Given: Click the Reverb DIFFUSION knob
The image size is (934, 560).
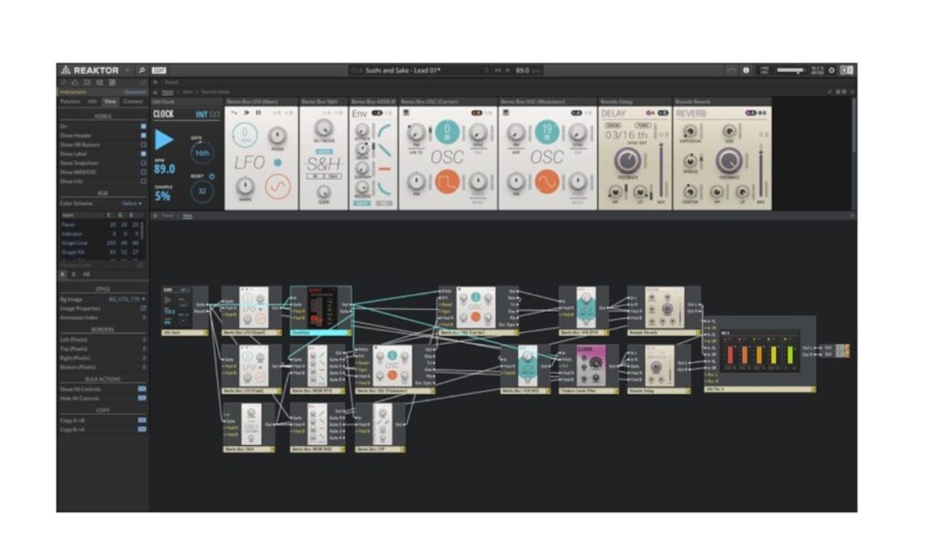Looking at the screenshot, I should click(690, 131).
